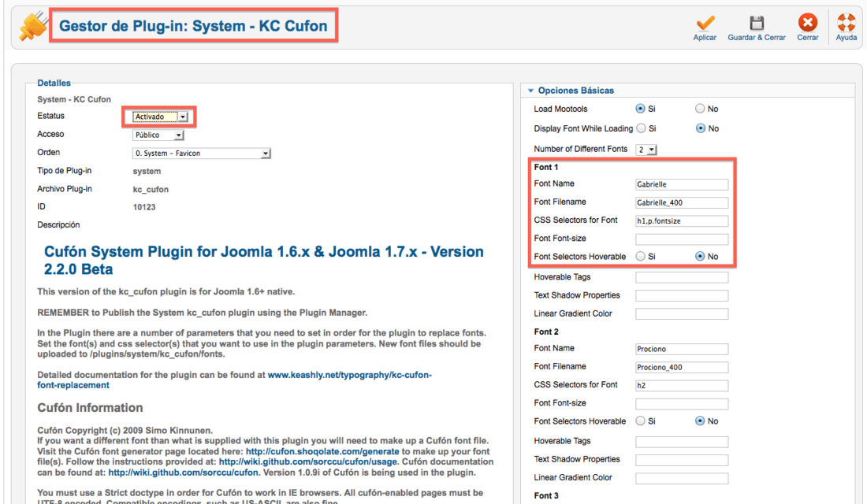Image resolution: width=867 pixels, height=504 pixels.
Task: Click the Font 2 Font Filename field
Action: tap(682, 367)
